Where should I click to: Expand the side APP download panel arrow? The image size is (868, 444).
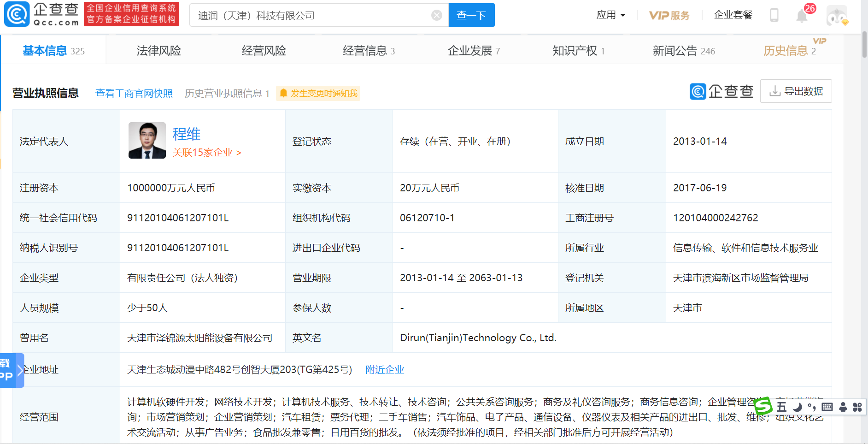20,370
